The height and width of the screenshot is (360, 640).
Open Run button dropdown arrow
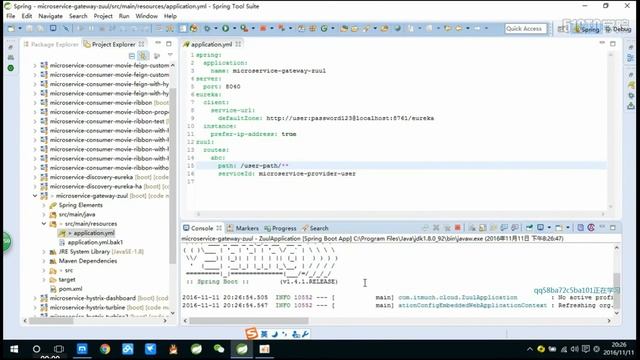pos(234,29)
